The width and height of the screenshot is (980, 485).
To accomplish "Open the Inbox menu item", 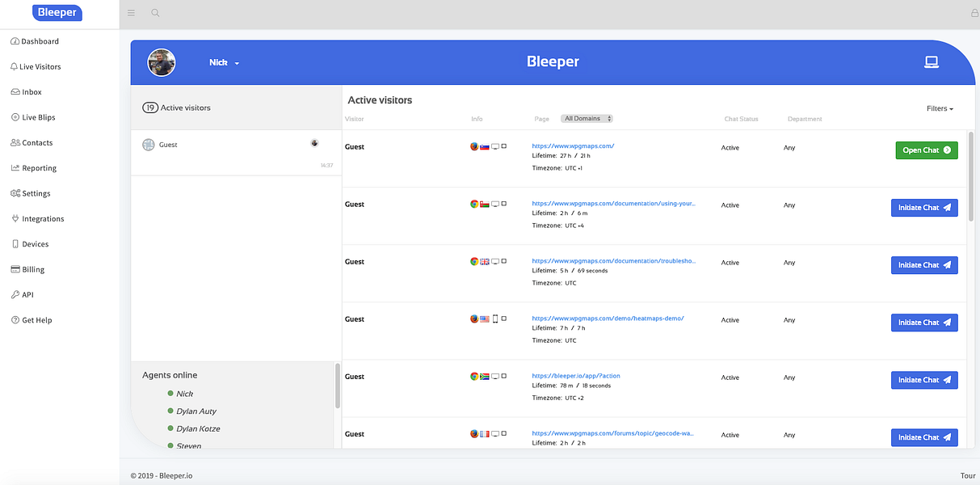I will 27,92.
